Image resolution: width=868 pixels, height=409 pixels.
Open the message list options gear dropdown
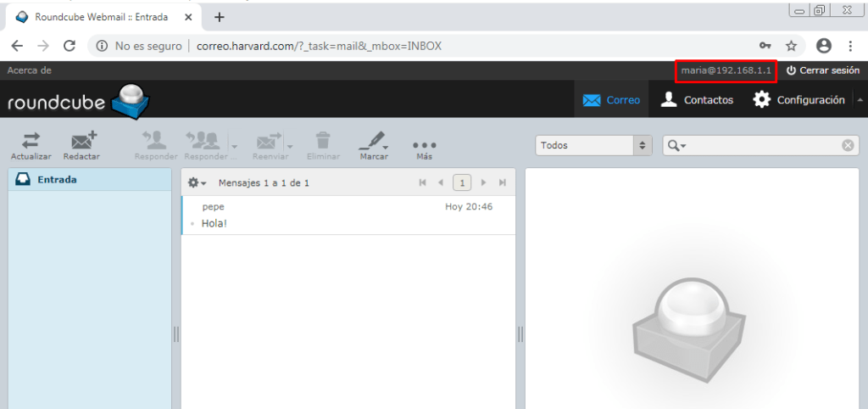(197, 182)
